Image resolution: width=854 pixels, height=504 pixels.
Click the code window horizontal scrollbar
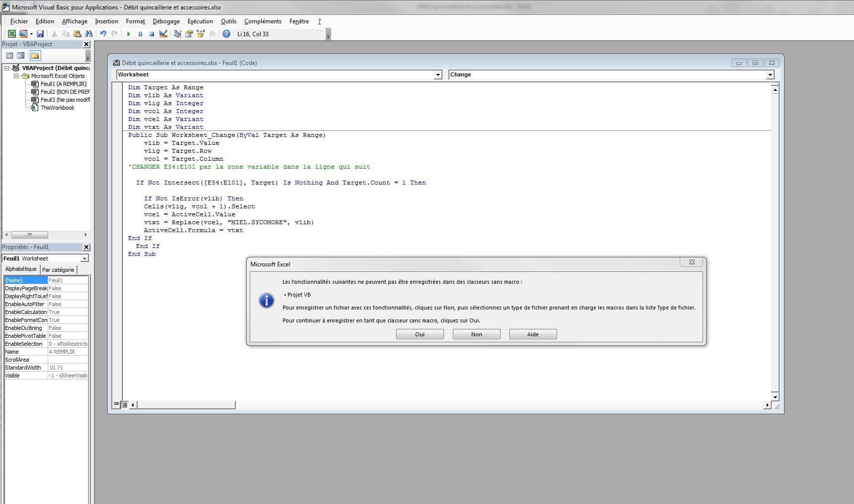(447, 405)
